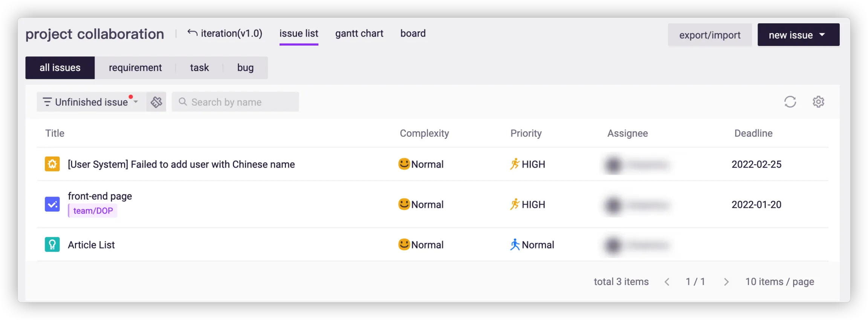The width and height of the screenshot is (868, 320).
Task: Click the HIGH priority icon on front-end page
Action: click(515, 204)
